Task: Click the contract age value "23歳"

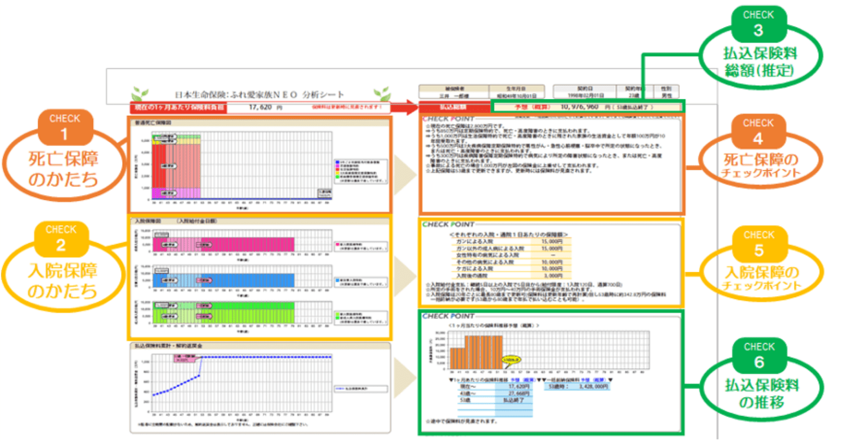Action: coord(634,96)
